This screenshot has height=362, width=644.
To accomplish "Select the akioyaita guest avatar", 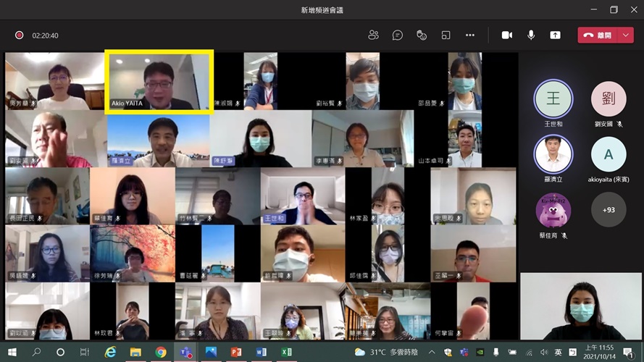I will click(609, 154).
